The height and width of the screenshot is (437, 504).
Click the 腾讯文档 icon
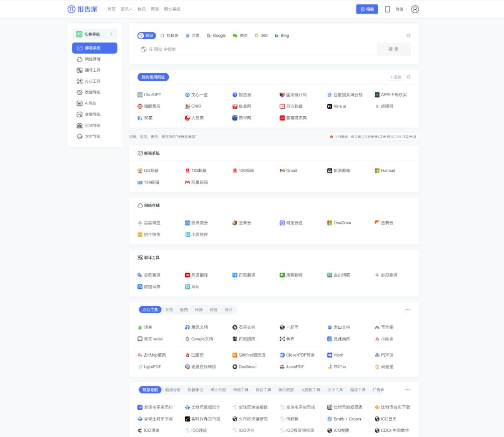coord(188,327)
